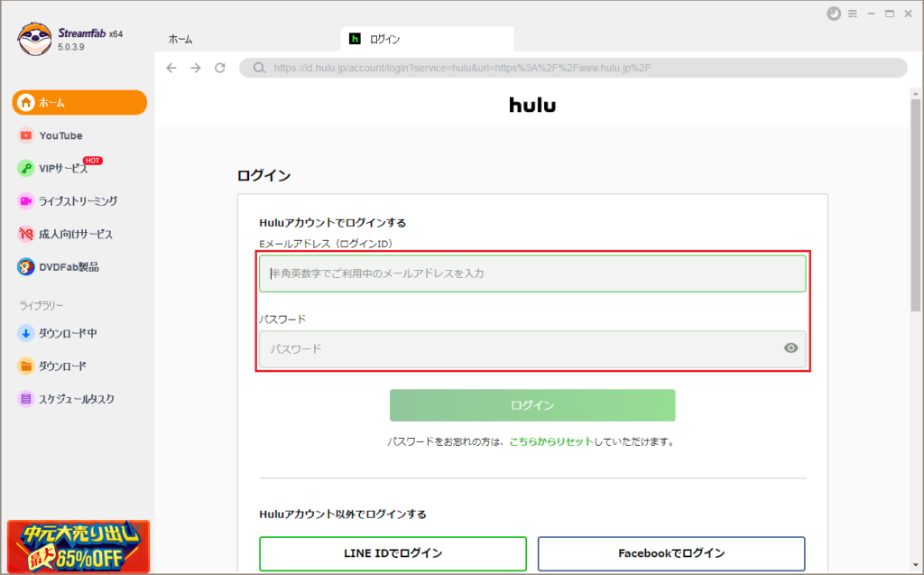924x575 pixels.
Task: Click the blue downloading arrow icon
Action: [x=26, y=333]
